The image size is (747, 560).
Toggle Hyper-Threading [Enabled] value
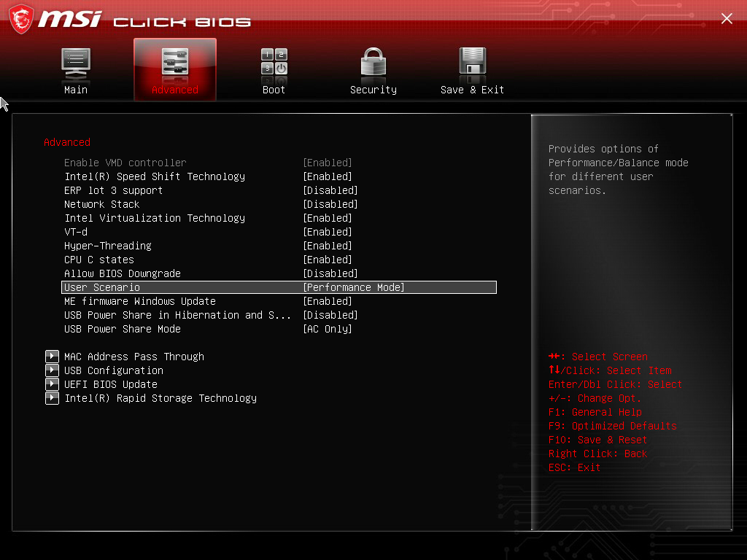328,246
